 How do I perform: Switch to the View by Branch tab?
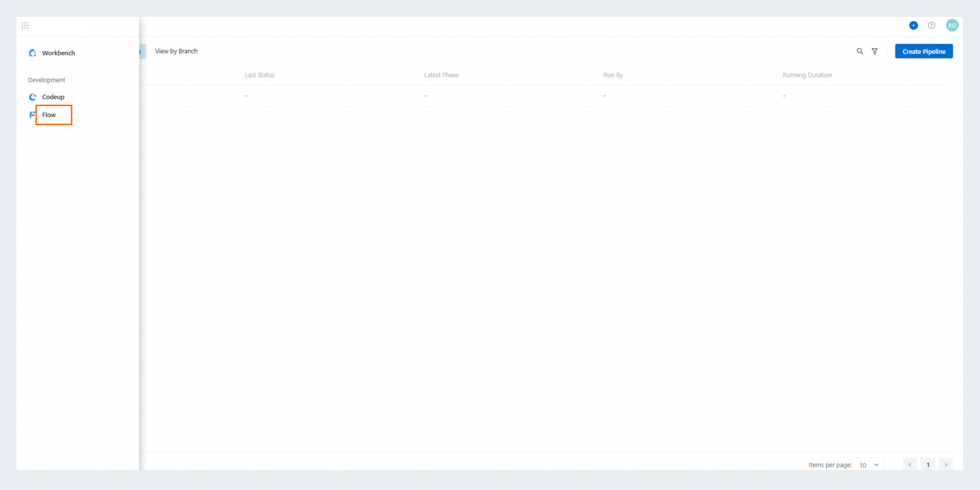coord(176,51)
